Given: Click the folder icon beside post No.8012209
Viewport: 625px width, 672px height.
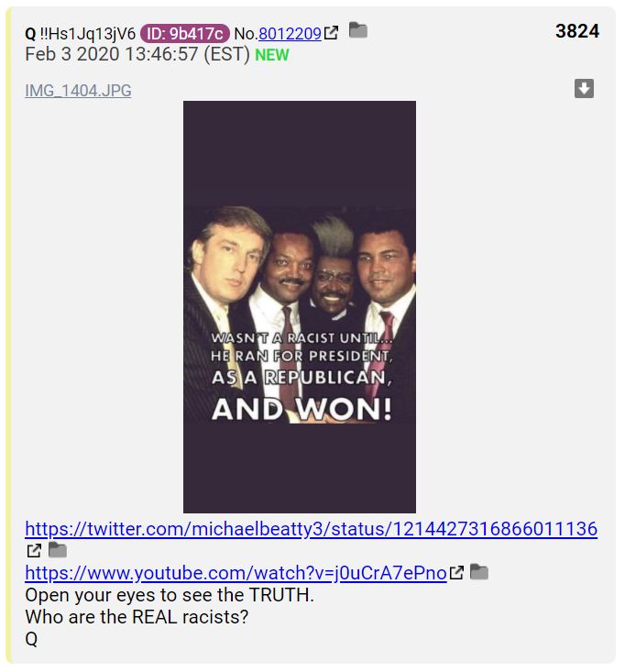Looking at the screenshot, I should point(358,30).
